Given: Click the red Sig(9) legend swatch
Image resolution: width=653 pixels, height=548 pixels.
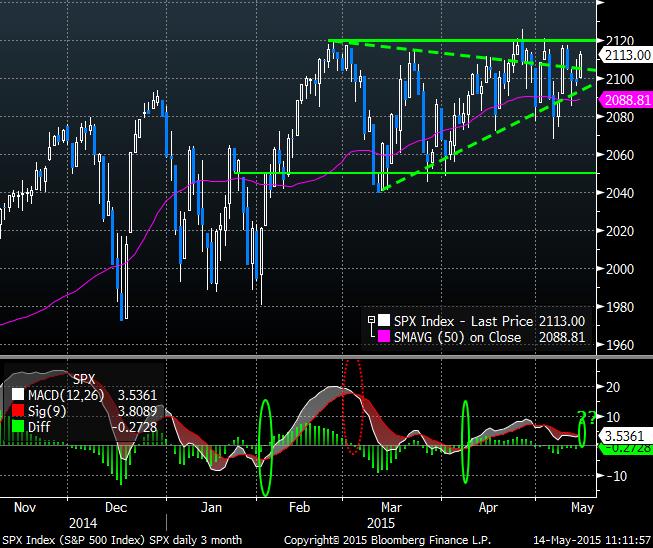Looking at the screenshot, I should pos(18,411).
